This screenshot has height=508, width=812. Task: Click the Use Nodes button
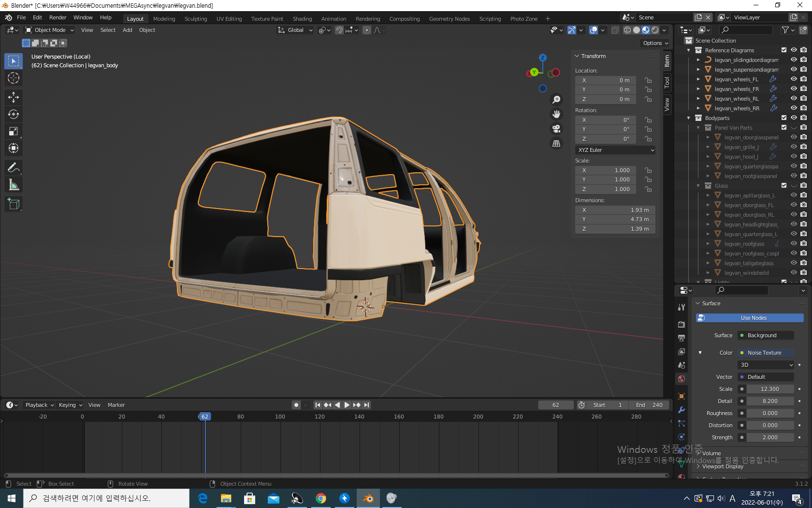click(x=750, y=318)
